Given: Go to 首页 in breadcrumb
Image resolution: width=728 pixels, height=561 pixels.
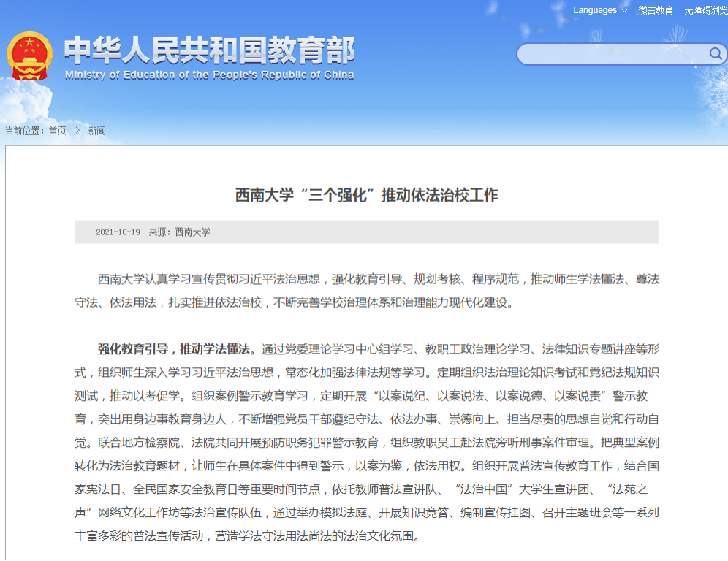Looking at the screenshot, I should 57,131.
